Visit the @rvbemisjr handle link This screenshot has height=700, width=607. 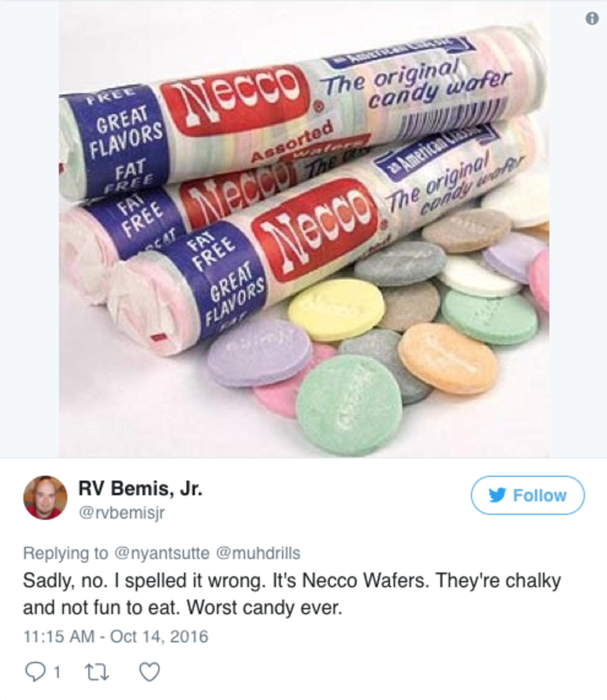[x=121, y=512]
